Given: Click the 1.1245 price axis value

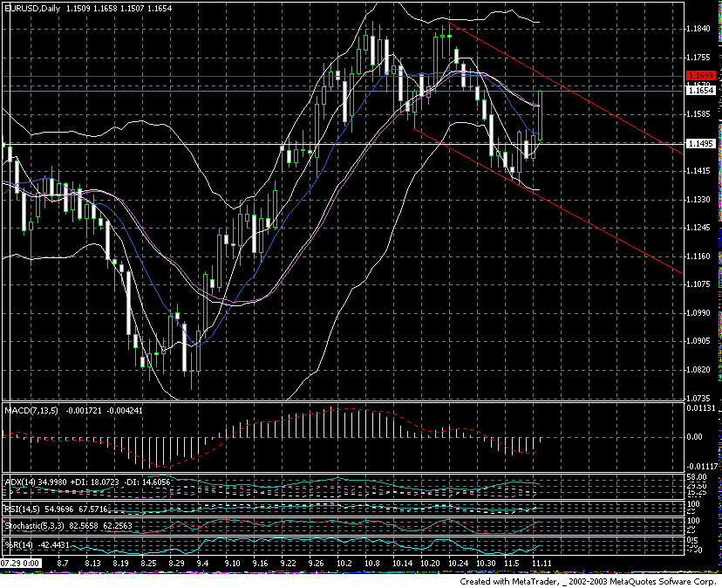Looking at the screenshot, I should click(x=698, y=228).
